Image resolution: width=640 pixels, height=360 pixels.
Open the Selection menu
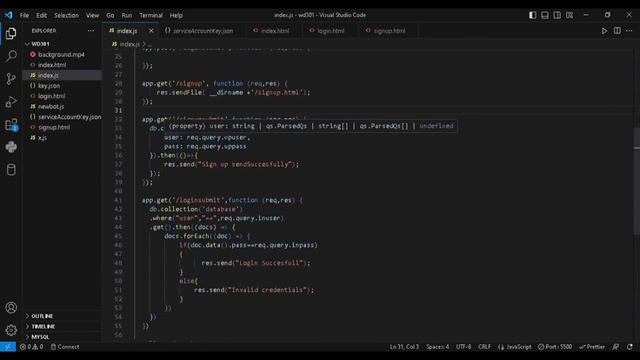[x=66, y=15]
